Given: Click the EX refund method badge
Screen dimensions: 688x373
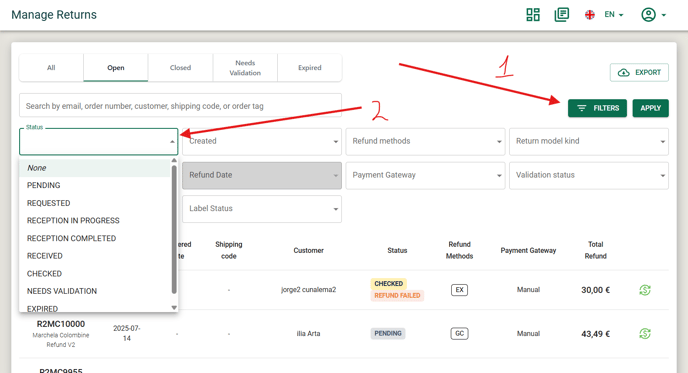Looking at the screenshot, I should point(459,290).
